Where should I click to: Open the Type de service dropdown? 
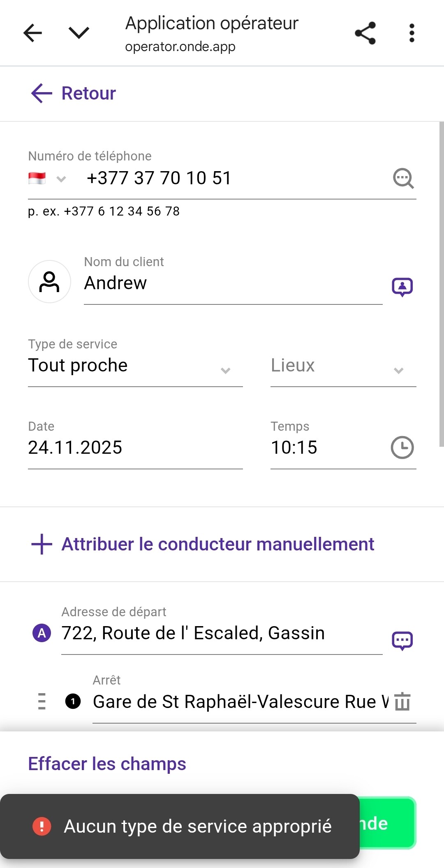click(x=135, y=366)
